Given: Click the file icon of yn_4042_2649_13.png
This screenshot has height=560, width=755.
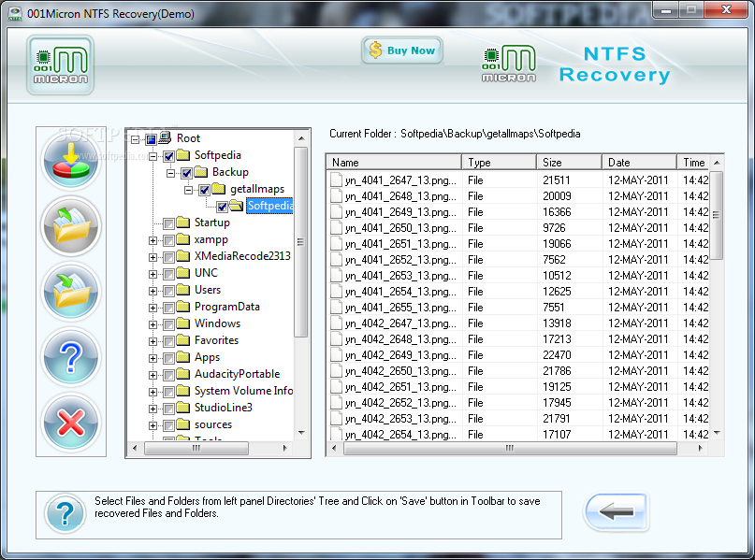Looking at the screenshot, I should [336, 354].
